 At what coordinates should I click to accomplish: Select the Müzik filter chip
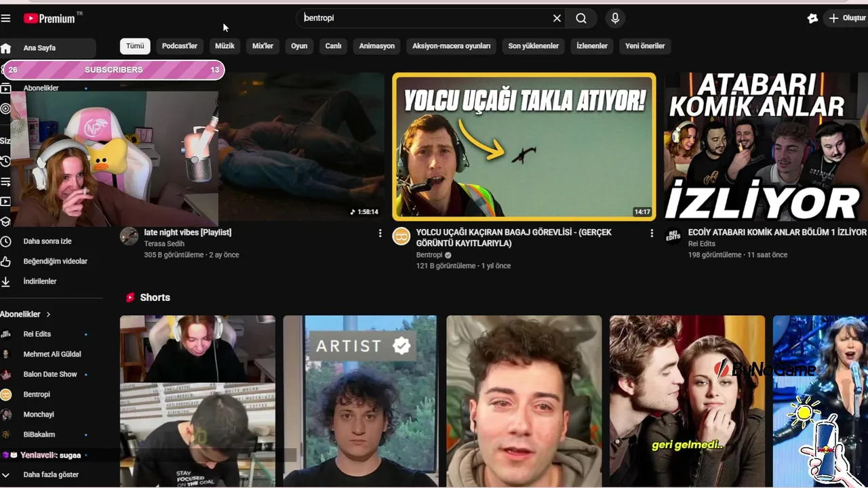coord(224,46)
